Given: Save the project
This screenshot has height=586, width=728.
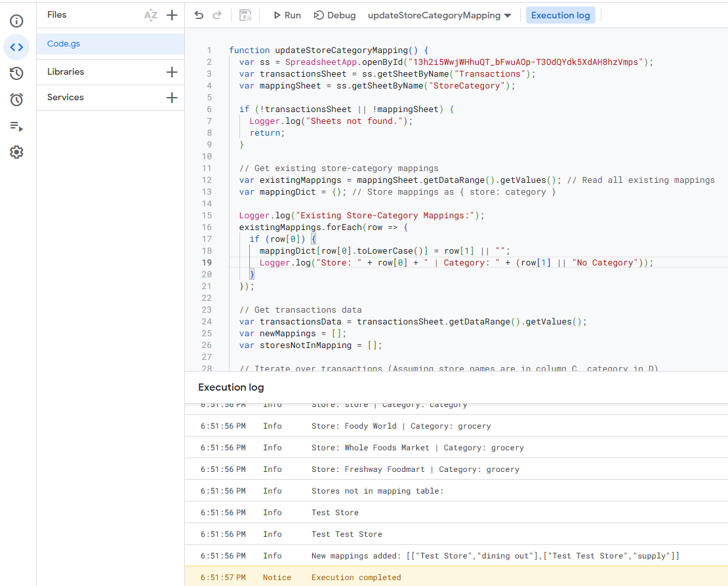Looking at the screenshot, I should coord(245,14).
